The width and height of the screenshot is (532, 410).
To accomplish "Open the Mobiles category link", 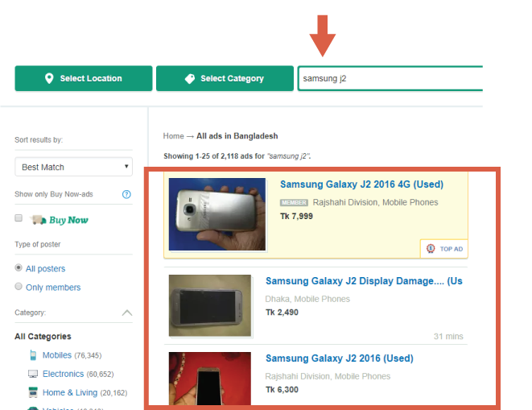I will click(57, 355).
